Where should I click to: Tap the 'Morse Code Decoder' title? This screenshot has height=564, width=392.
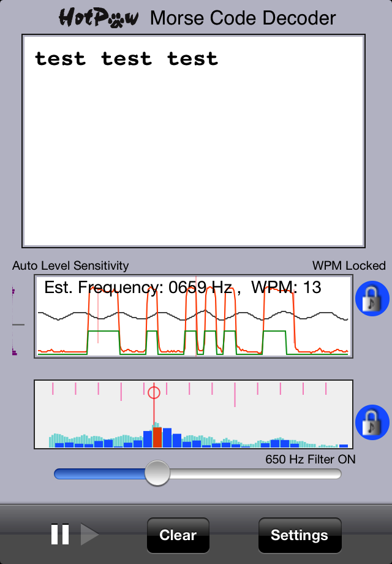(x=243, y=18)
